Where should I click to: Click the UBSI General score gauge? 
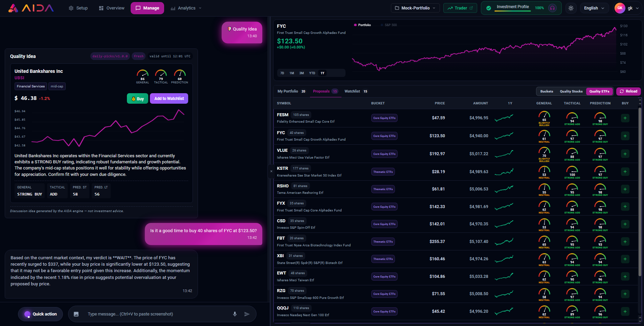[x=142, y=77]
